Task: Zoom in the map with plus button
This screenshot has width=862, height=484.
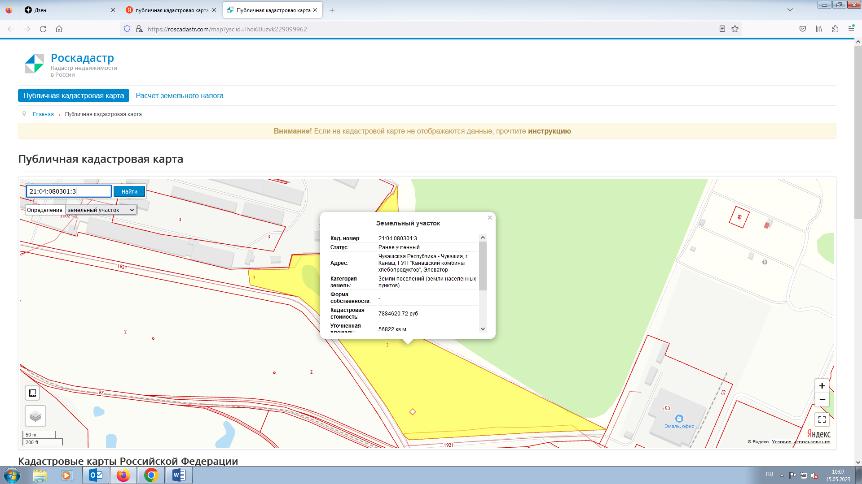Action: [822, 385]
